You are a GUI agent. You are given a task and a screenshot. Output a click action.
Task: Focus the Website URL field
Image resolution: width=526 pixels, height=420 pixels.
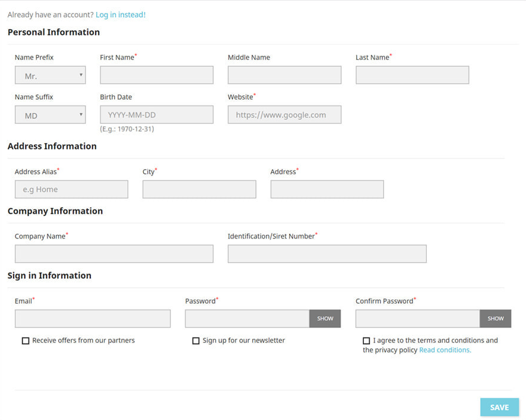pyautogui.click(x=284, y=115)
